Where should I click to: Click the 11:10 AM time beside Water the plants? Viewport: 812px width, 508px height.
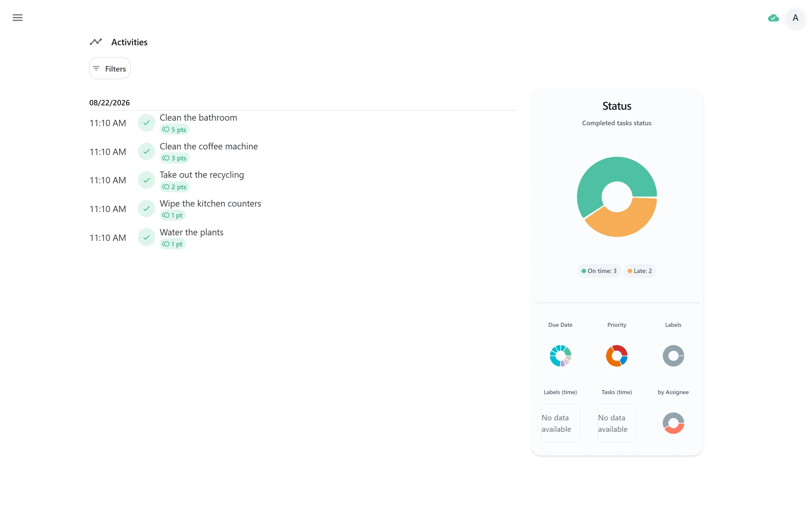(x=108, y=238)
